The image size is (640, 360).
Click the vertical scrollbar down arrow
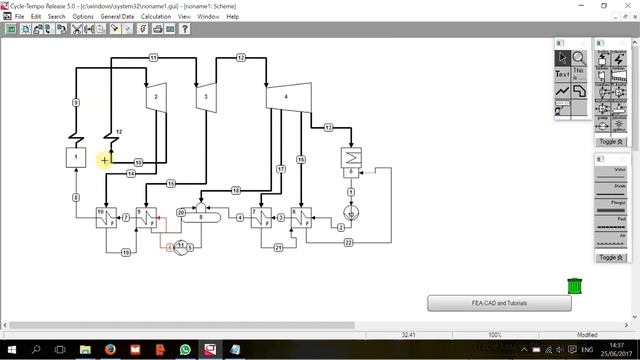pos(635,317)
